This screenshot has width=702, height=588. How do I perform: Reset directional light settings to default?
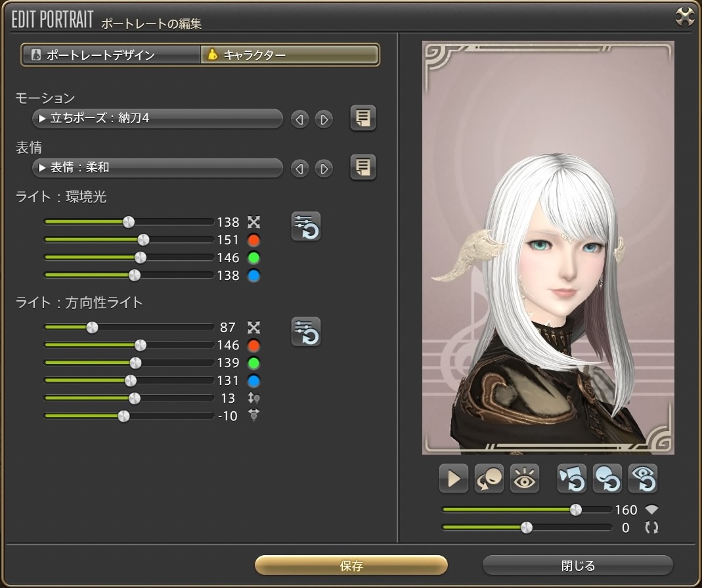(306, 332)
